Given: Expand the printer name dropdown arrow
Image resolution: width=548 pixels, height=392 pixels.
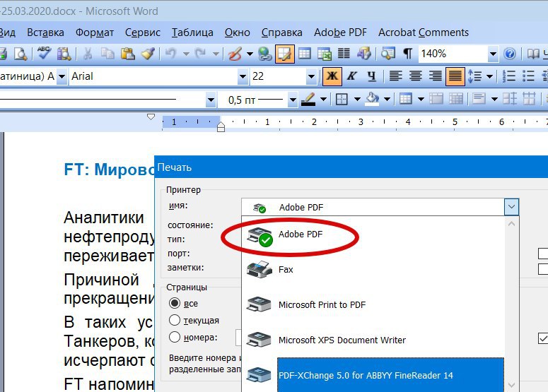Looking at the screenshot, I should point(511,207).
